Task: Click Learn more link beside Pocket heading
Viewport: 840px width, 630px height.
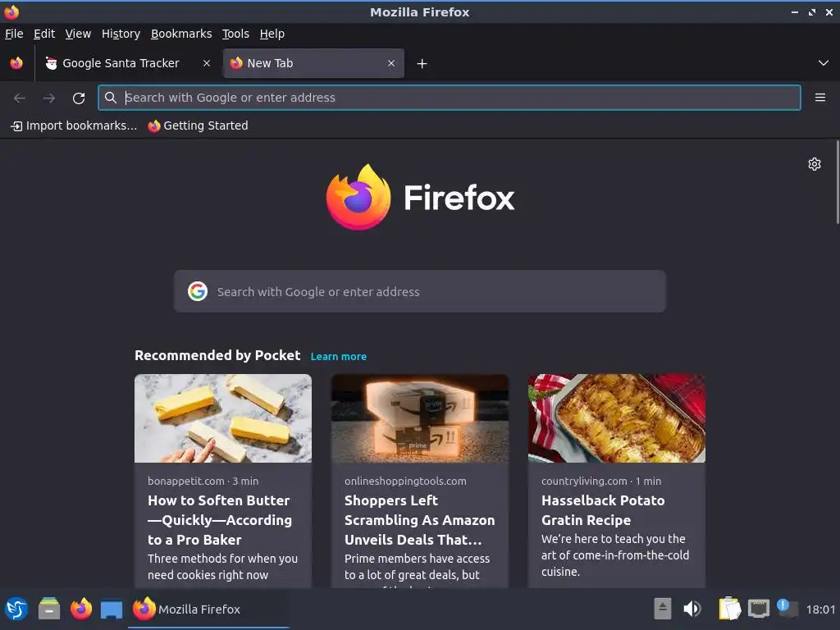Action: click(339, 357)
